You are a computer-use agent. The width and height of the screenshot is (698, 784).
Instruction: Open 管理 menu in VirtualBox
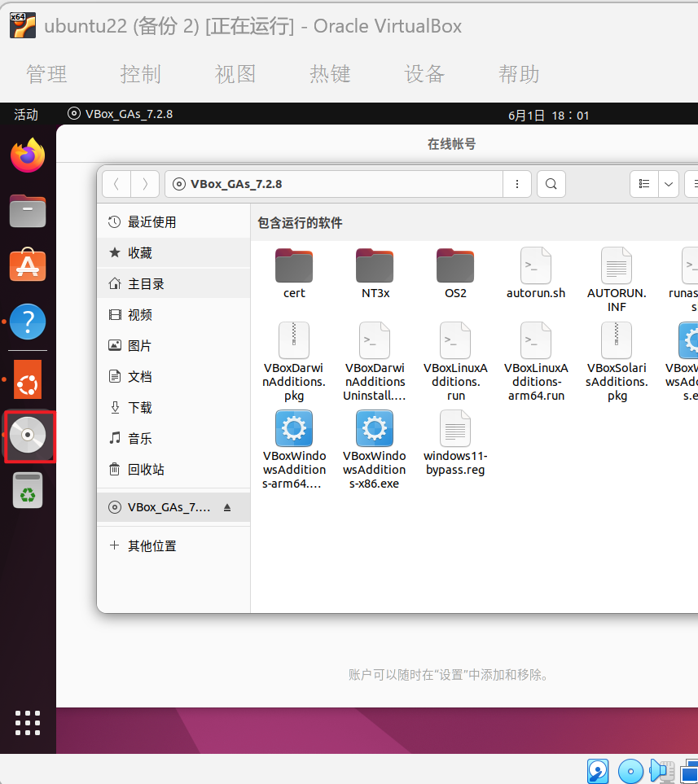point(46,74)
